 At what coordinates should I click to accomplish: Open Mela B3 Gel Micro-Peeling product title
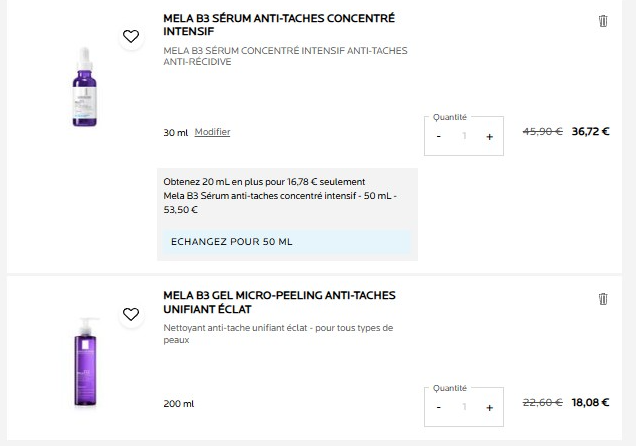click(x=279, y=302)
